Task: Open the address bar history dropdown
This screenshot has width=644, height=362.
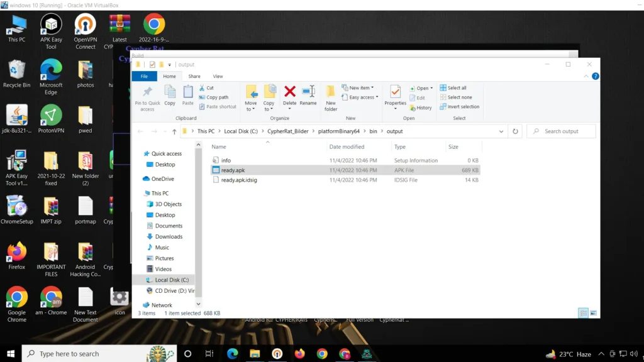Action: pyautogui.click(x=501, y=131)
